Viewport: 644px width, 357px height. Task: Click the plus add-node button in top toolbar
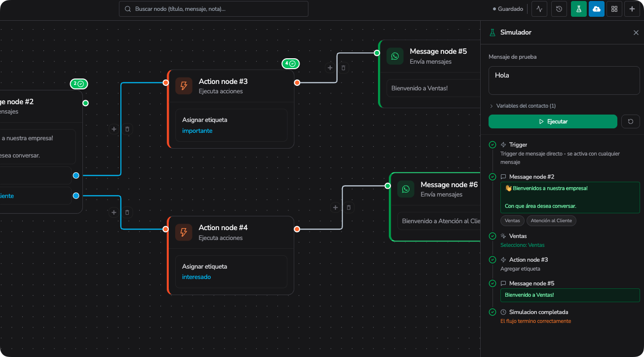tap(632, 9)
